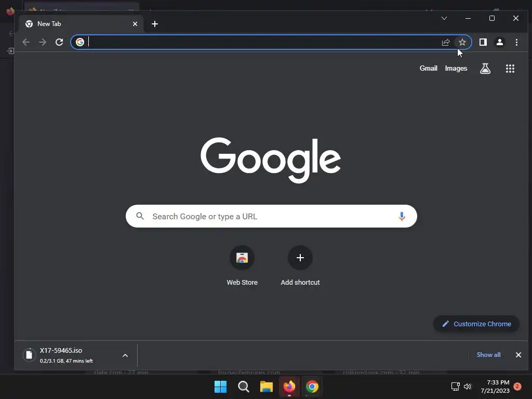Open Chrome side panel
This screenshot has height=399, width=532.
point(483,42)
